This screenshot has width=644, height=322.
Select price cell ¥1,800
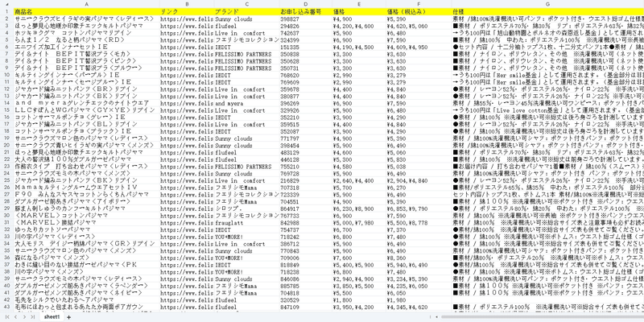pyautogui.click(x=359, y=299)
